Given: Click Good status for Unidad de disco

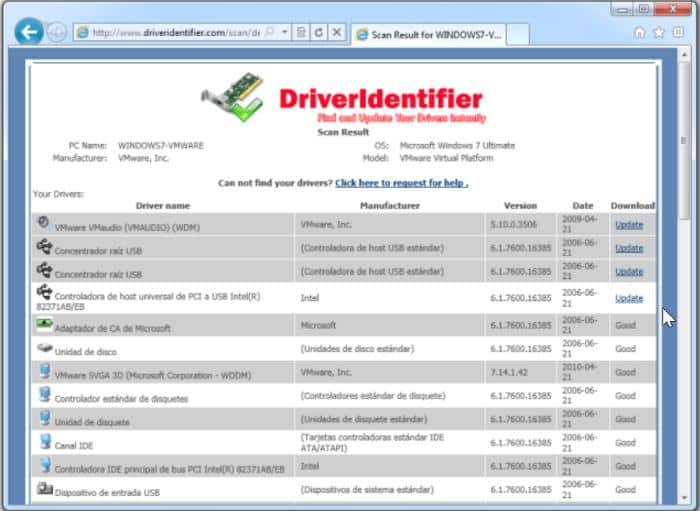Looking at the screenshot, I should click(625, 349).
